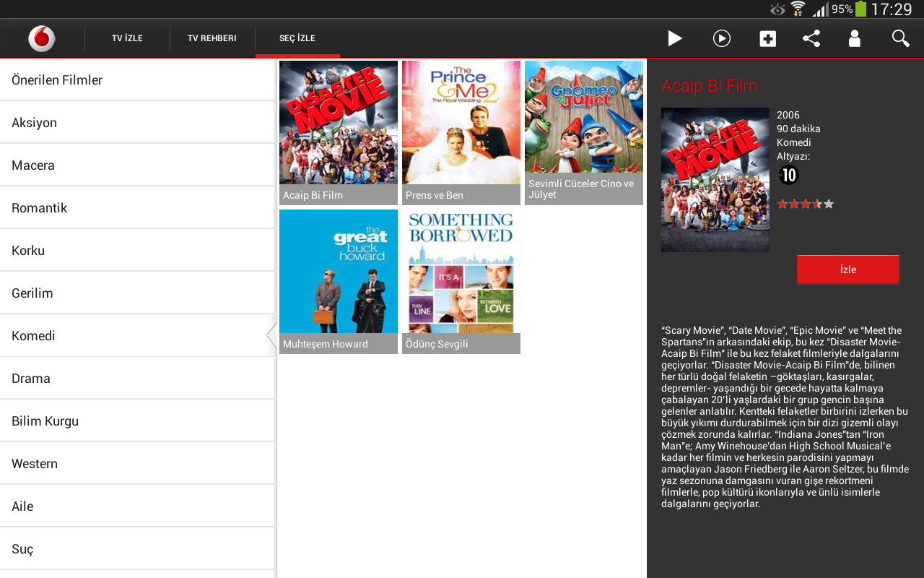Screen dimensions: 924x578
Task: Choose the Bilim Kurgu category
Action: pyautogui.click(x=138, y=421)
